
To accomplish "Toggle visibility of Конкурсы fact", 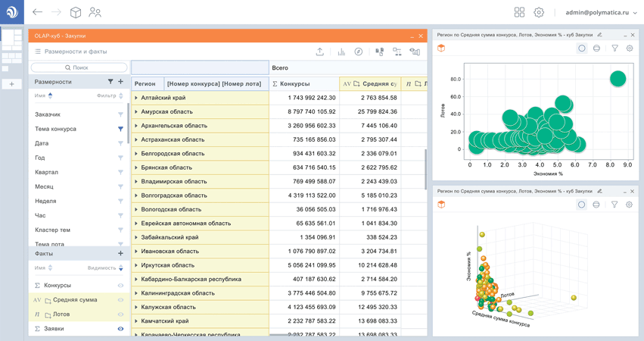I will click(x=120, y=285).
